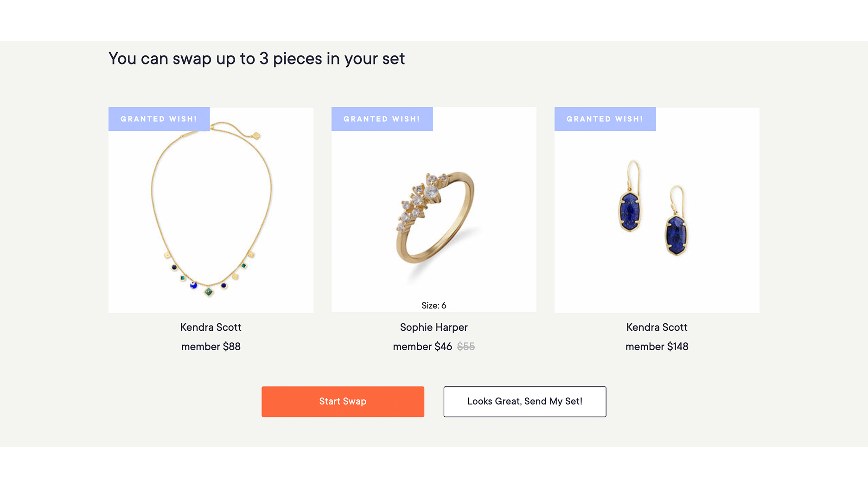Image resolution: width=868 pixels, height=488 pixels.
Task: Click the necklace's clasp extender chain end
Action: pos(256,135)
